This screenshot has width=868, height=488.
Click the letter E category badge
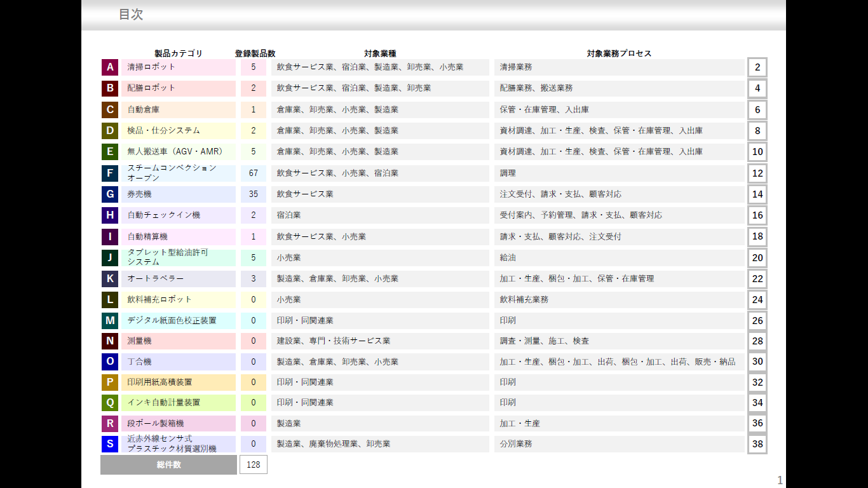point(110,152)
